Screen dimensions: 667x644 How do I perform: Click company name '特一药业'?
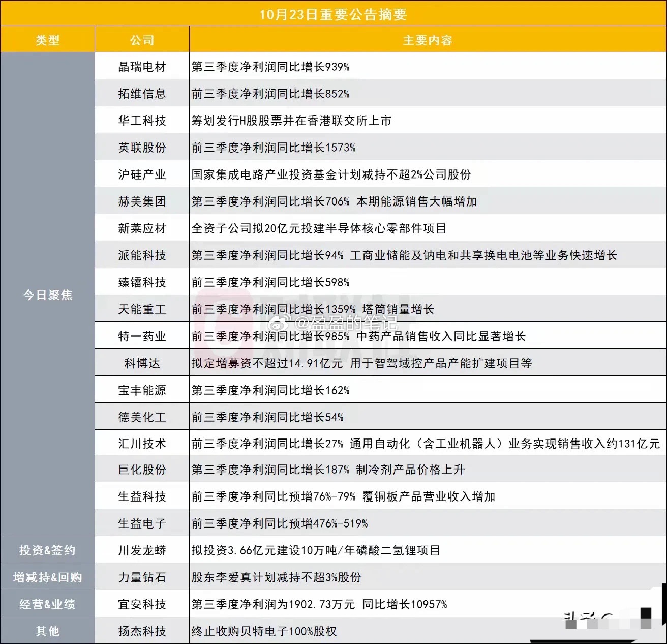click(142, 336)
